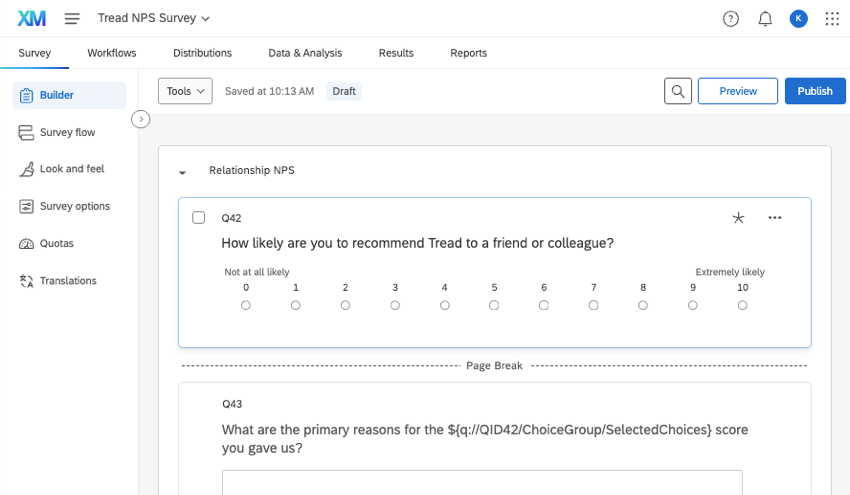Image resolution: width=850 pixels, height=495 pixels.
Task: Open Translations label in sidebar
Action: pos(68,281)
